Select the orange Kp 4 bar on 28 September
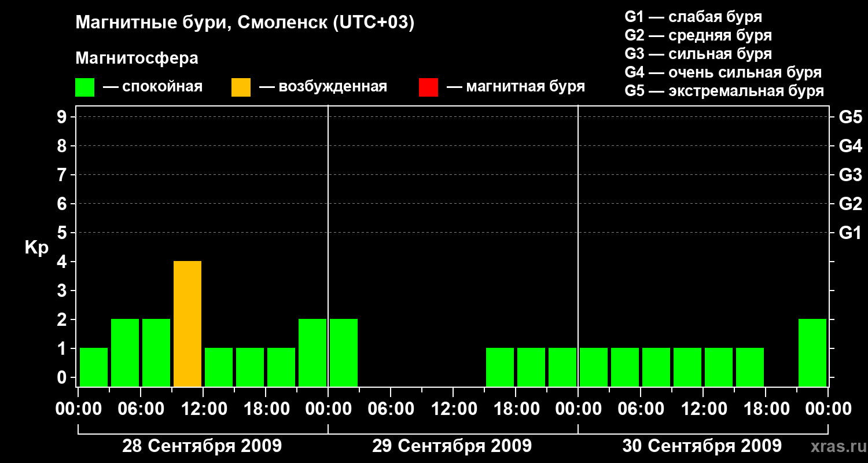 [x=187, y=324]
